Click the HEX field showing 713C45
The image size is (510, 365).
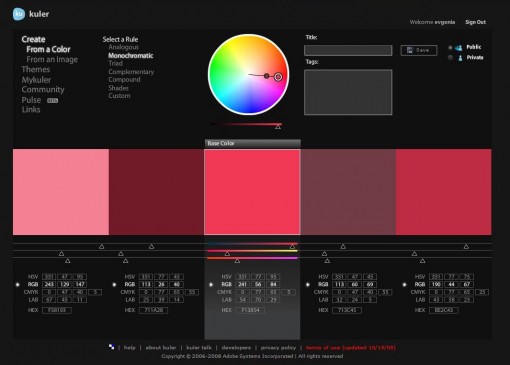(347, 310)
